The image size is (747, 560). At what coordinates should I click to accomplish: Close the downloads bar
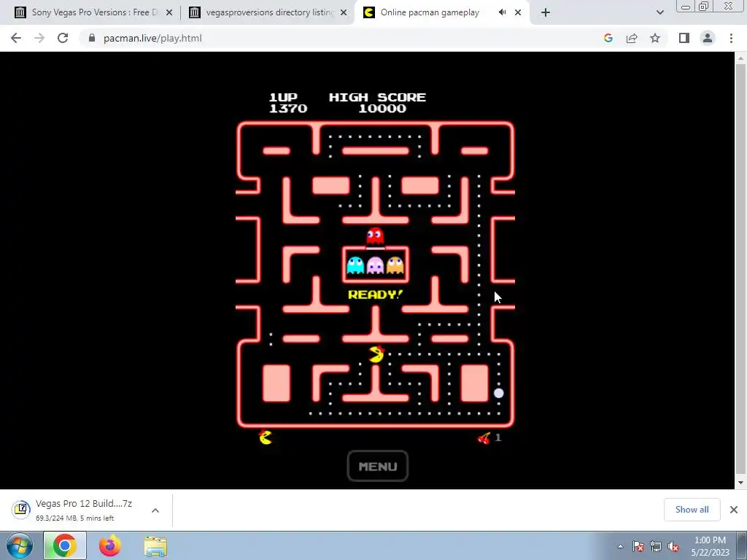pyautogui.click(x=734, y=510)
